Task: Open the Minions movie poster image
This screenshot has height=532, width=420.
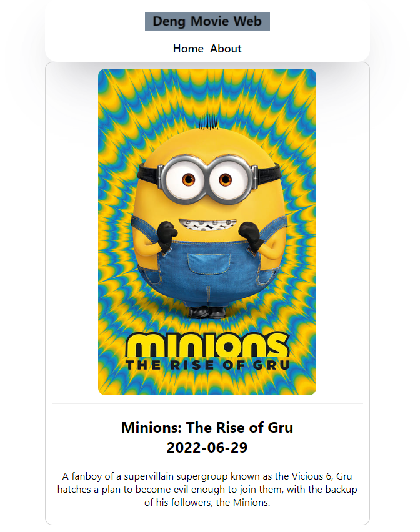Action: 207,232
